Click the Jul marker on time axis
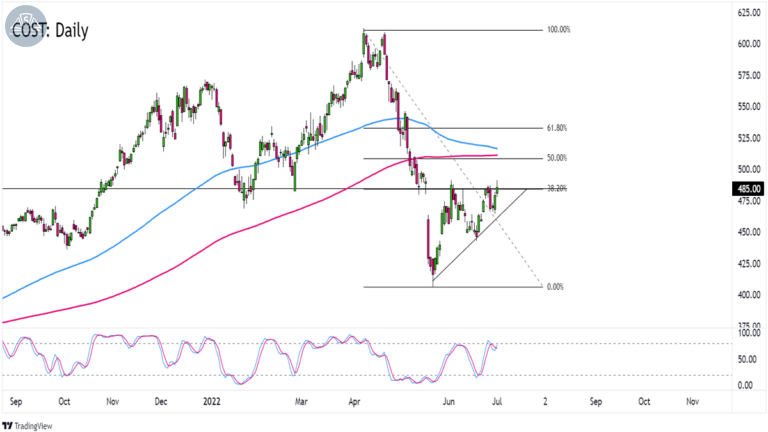The height and width of the screenshot is (432, 768). pyautogui.click(x=497, y=402)
